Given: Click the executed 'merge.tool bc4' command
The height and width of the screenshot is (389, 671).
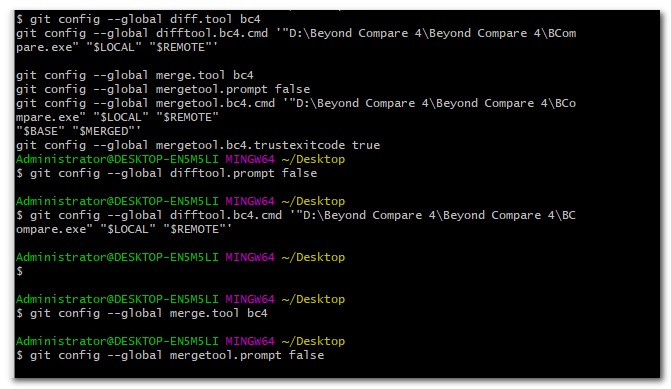Looking at the screenshot, I should coord(142,313).
